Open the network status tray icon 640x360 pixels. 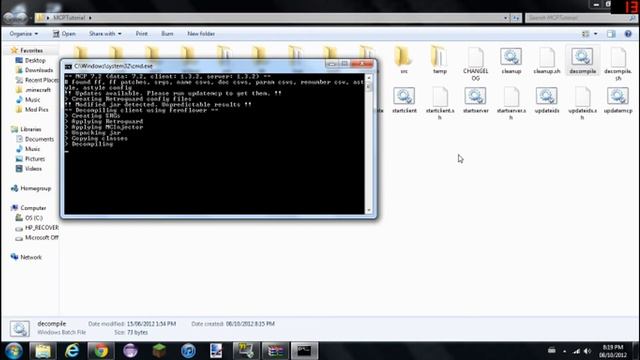[576, 351]
